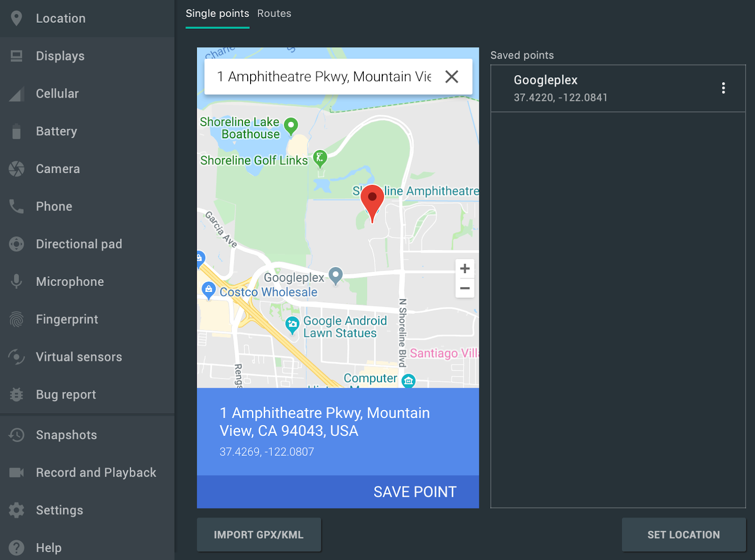The width and height of the screenshot is (755, 560).
Task: Select the Single points tab
Action: coord(218,13)
